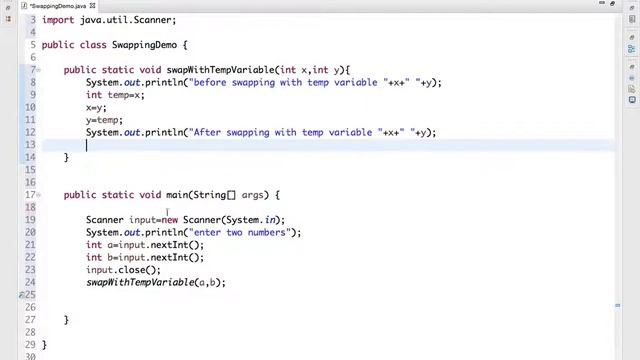Restore the stack above the Outline icon
This screenshot has width=640, height=360.
pos(632,38)
